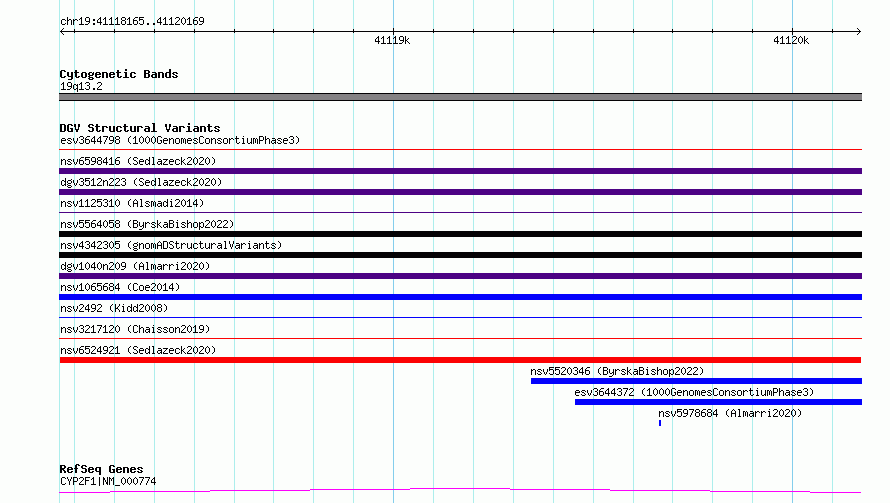Click the purple bar under dgv1040n209
Viewport: 890px width, 503px height.
(460, 276)
